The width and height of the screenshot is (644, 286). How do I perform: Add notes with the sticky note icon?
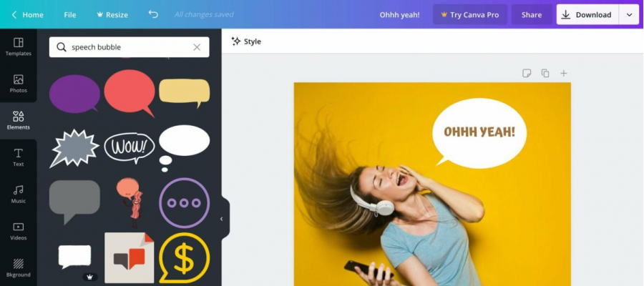coord(527,73)
